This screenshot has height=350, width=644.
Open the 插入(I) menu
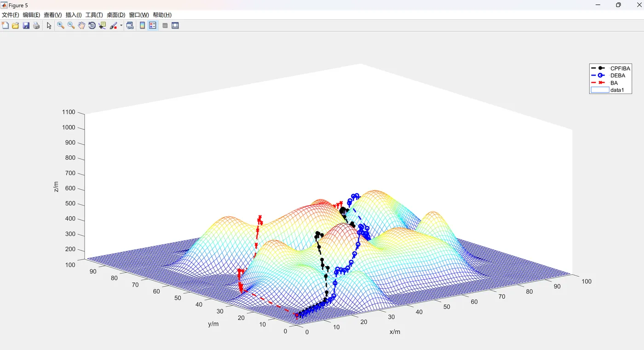pyautogui.click(x=74, y=15)
